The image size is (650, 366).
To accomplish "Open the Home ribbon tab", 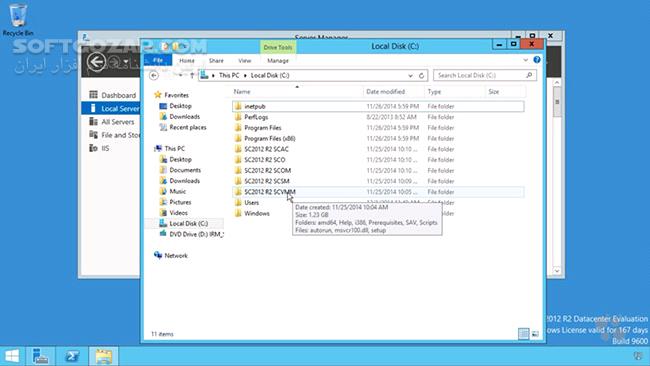I will click(187, 61).
